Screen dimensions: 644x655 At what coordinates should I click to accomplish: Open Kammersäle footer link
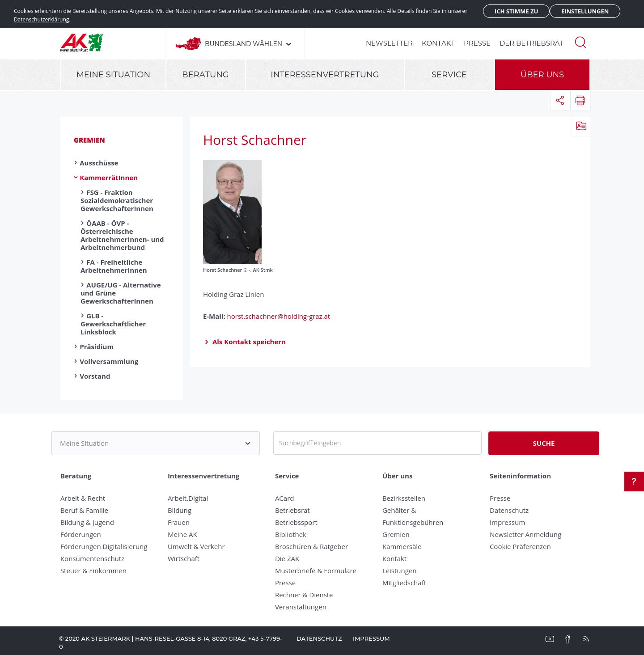pyautogui.click(x=402, y=546)
